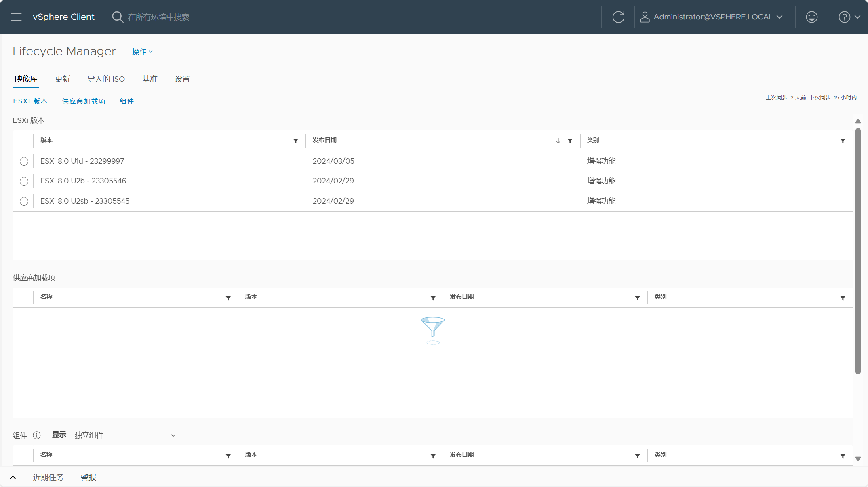Click the scrollbar up arrow
The height and width of the screenshot is (487, 868).
click(858, 121)
